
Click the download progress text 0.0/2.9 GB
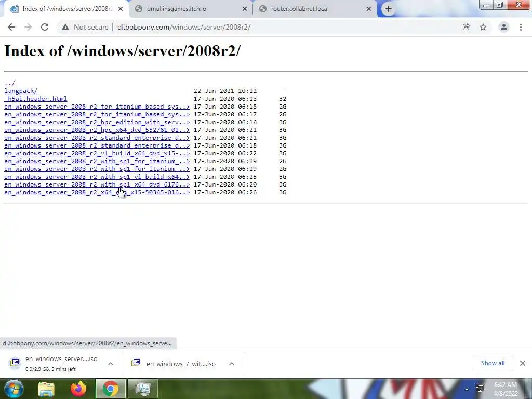(x=50, y=369)
